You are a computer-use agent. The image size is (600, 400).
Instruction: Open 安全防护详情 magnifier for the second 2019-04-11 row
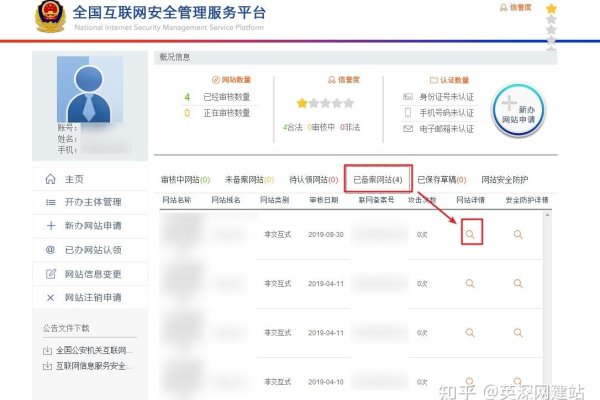[x=518, y=333]
